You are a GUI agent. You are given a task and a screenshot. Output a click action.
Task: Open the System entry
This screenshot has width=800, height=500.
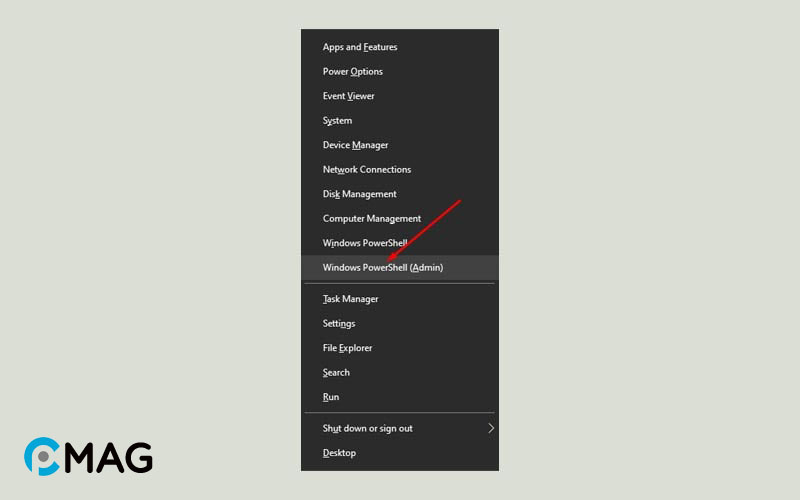400,120
